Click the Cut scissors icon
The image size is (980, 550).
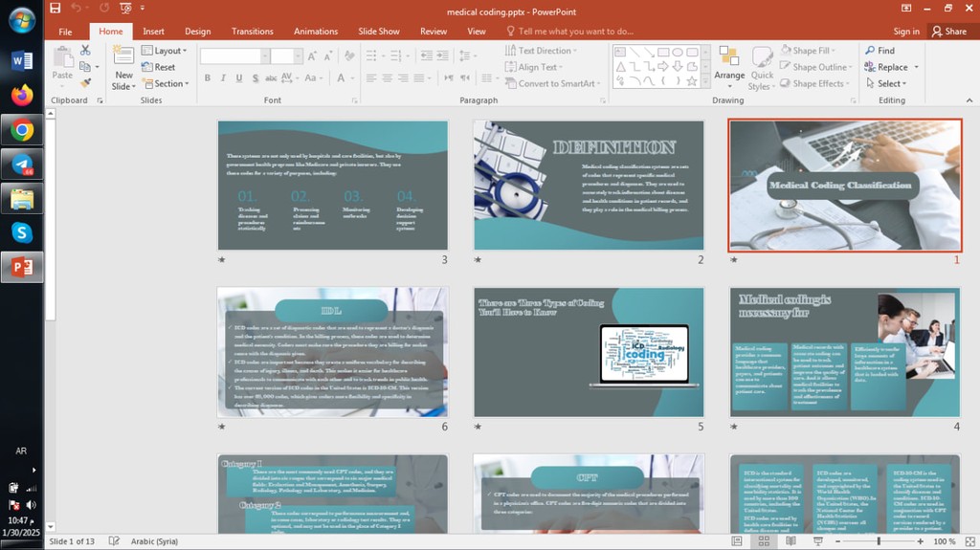tap(85, 50)
